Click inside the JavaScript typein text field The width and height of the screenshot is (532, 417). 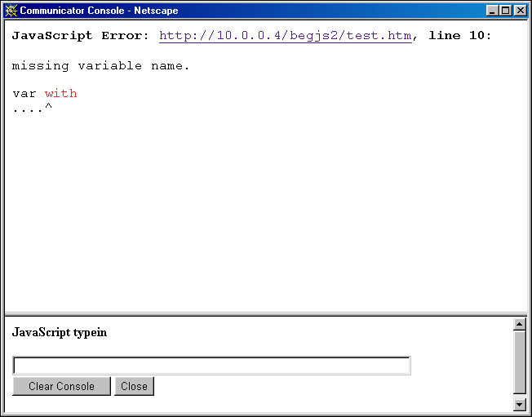[x=211, y=366]
